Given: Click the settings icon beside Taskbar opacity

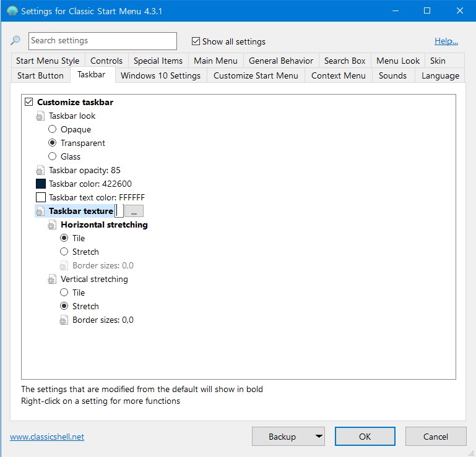Looking at the screenshot, I should pyautogui.click(x=40, y=171).
